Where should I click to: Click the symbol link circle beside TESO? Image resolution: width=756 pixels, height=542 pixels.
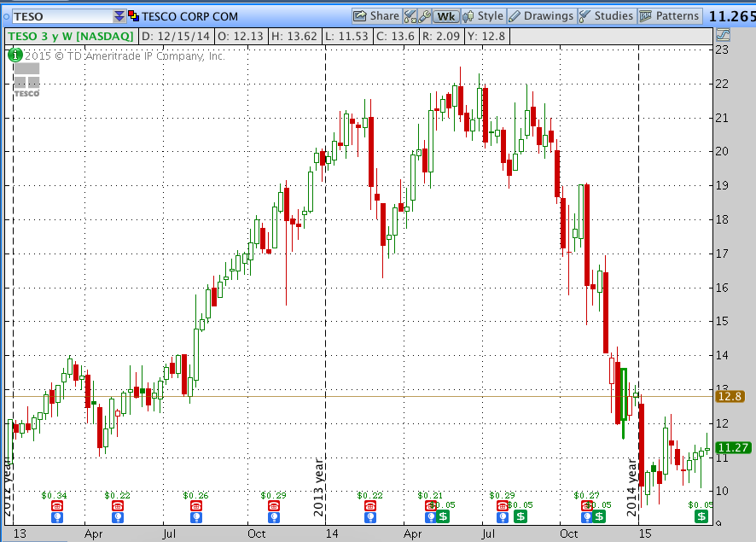pos(6,17)
